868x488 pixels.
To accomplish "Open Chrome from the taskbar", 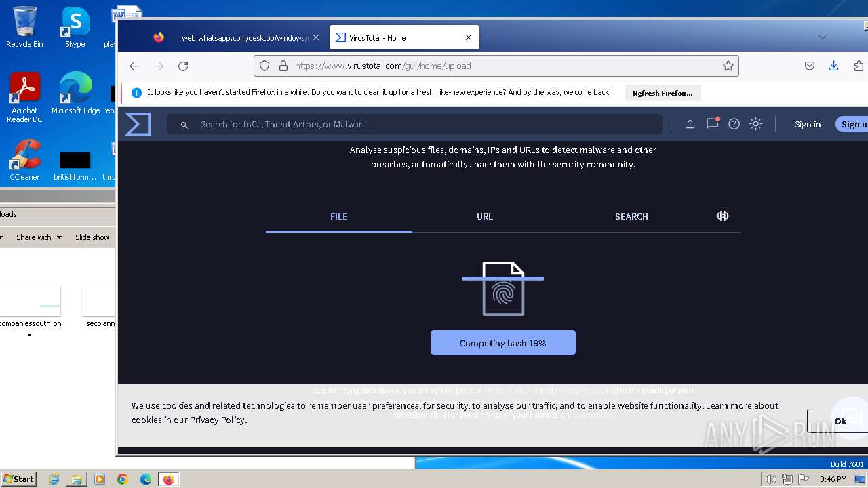I will pos(123,479).
